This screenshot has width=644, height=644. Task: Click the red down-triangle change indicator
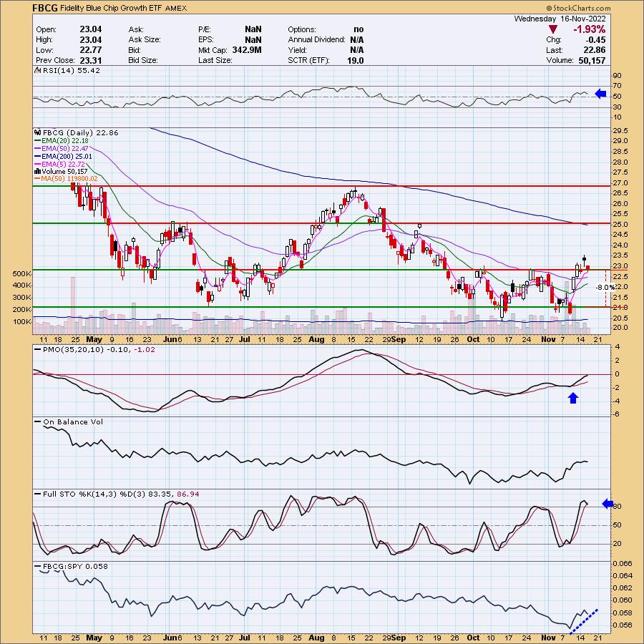click(553, 29)
